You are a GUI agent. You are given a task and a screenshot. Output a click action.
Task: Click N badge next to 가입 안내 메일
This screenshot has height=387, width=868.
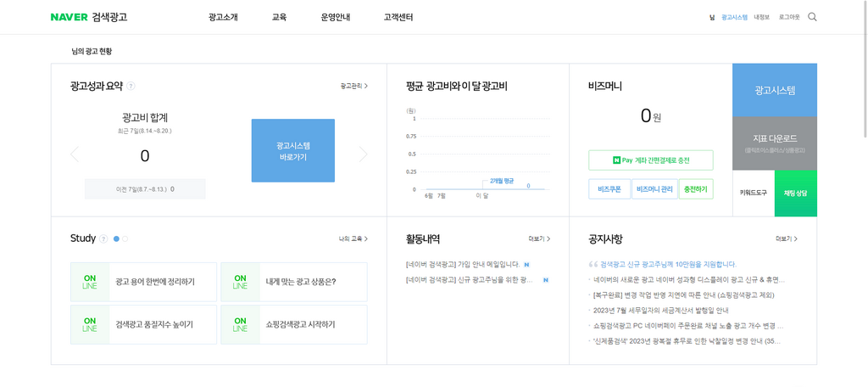click(526, 265)
